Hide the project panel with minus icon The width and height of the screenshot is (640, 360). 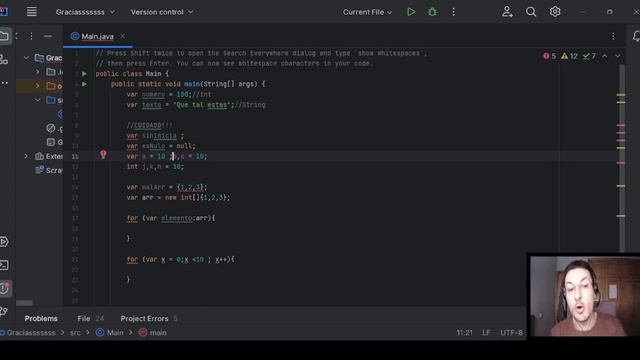48,36
